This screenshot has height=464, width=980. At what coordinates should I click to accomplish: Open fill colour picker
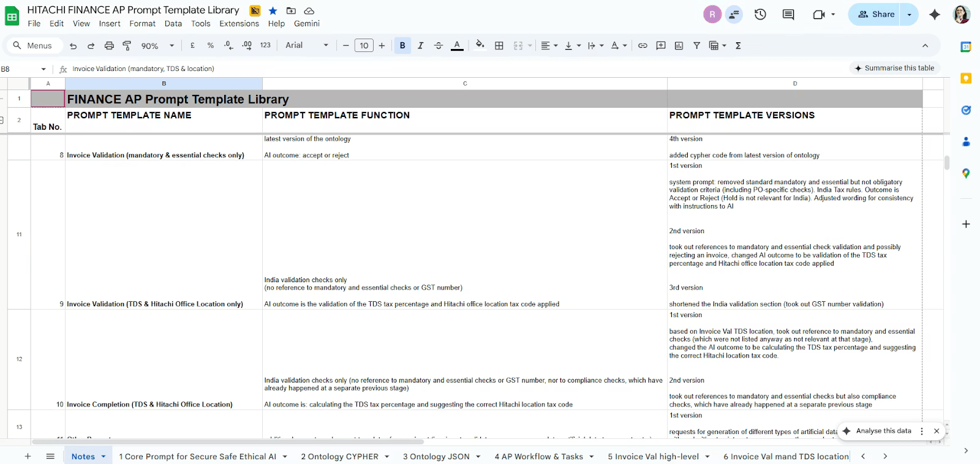(480, 45)
